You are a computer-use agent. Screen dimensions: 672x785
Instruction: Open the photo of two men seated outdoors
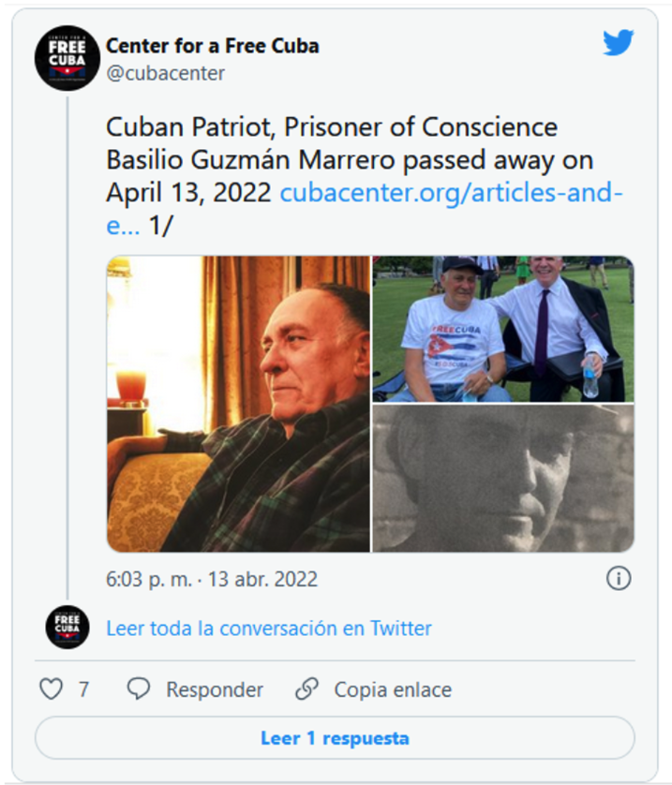(503, 328)
